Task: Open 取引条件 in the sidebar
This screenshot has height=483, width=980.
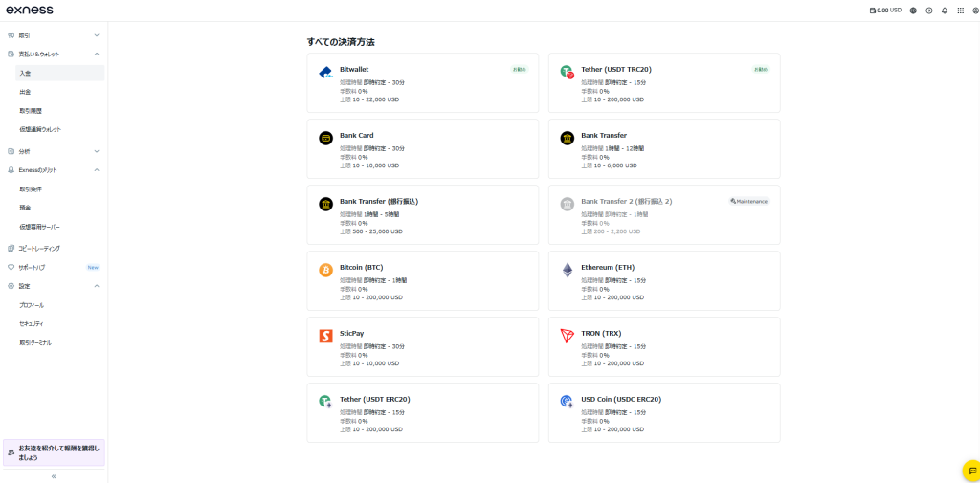Action: pos(60,188)
